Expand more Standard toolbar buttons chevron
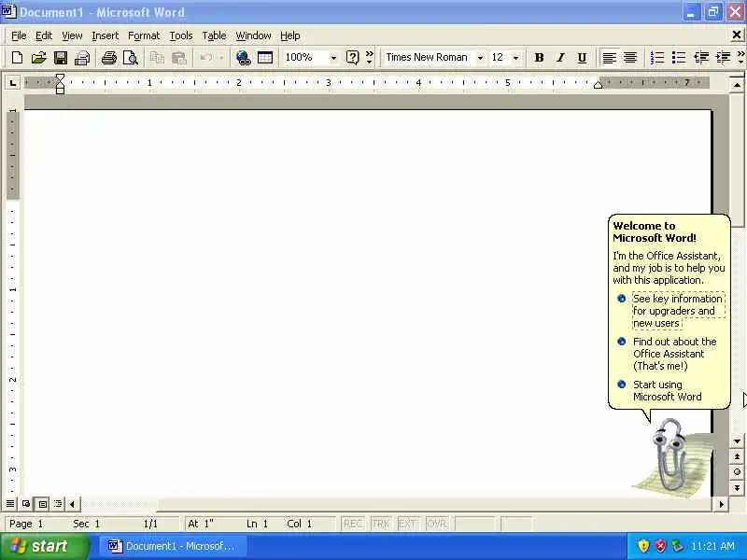 tap(369, 58)
